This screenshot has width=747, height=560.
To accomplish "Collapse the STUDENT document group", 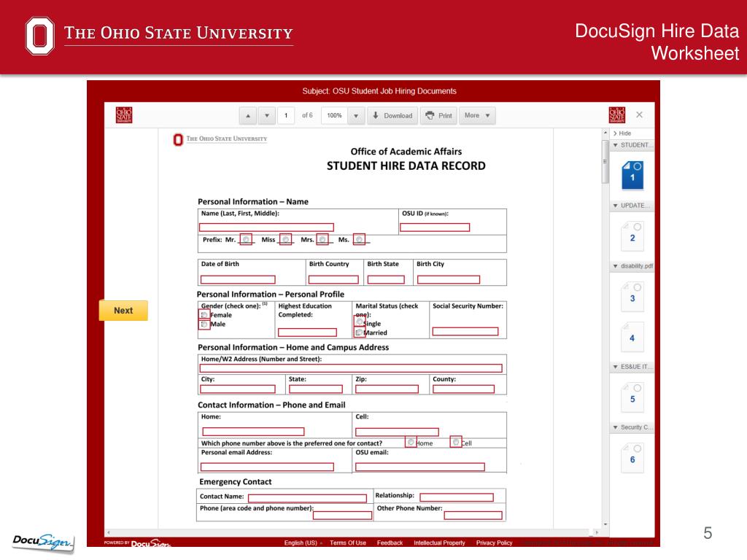I will 632,145.
